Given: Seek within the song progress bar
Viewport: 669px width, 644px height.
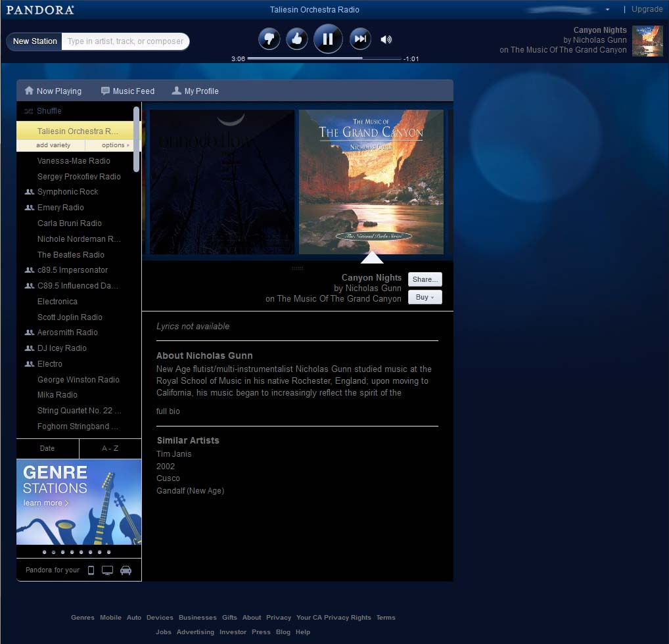Looking at the screenshot, I should pos(324,58).
